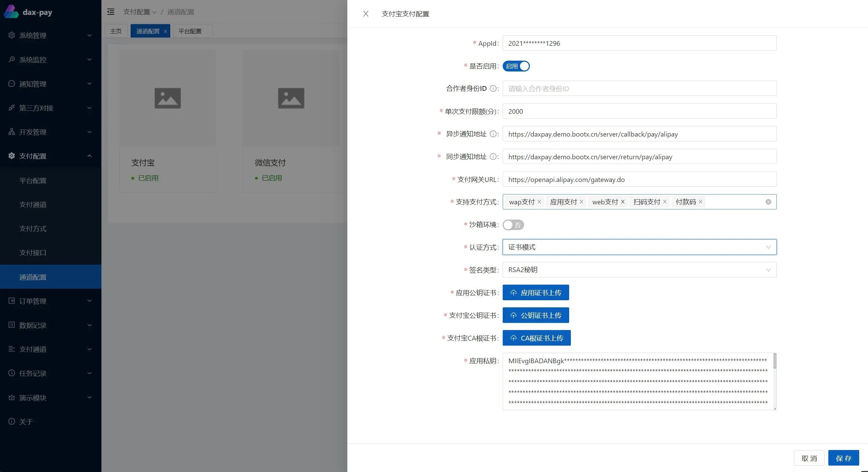Click the 系统监控 magnifier icon

click(x=12, y=59)
